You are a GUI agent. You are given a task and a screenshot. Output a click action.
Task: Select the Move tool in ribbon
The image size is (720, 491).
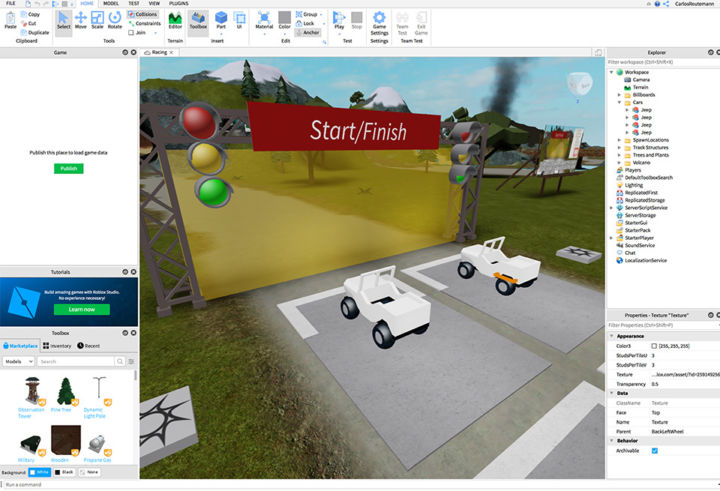coord(81,20)
